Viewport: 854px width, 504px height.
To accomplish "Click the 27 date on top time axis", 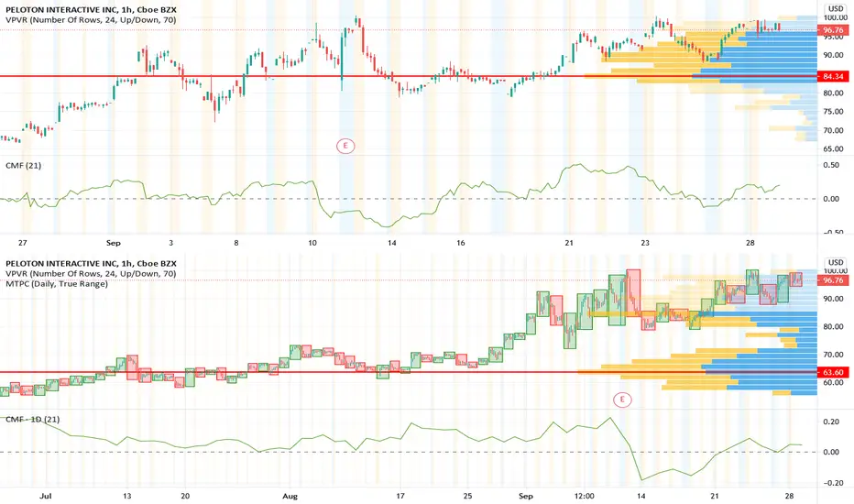I will 22,243.
